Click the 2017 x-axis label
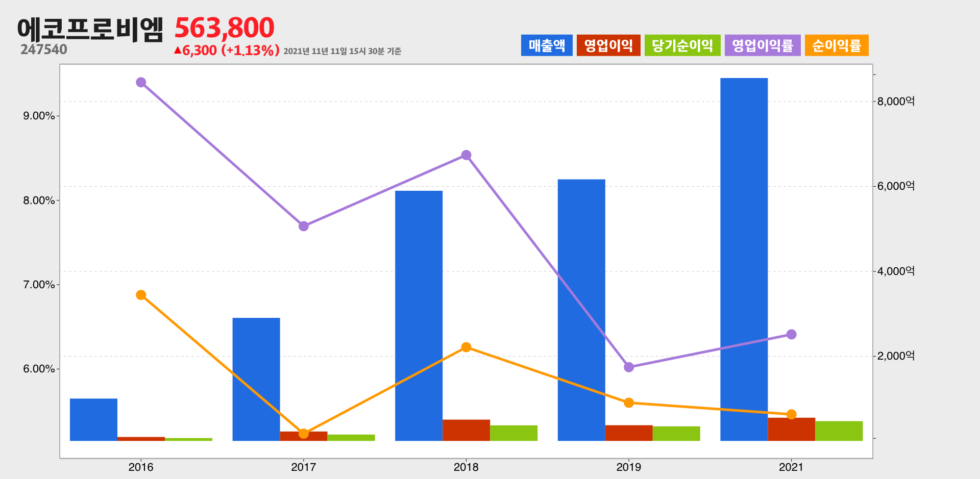980x479 pixels. pos(303,467)
